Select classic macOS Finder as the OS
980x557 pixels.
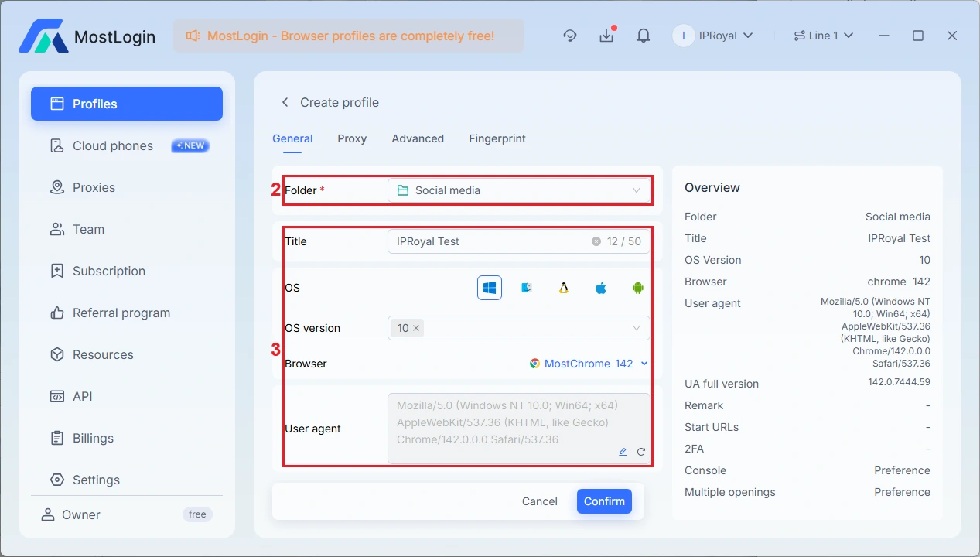[x=527, y=288]
